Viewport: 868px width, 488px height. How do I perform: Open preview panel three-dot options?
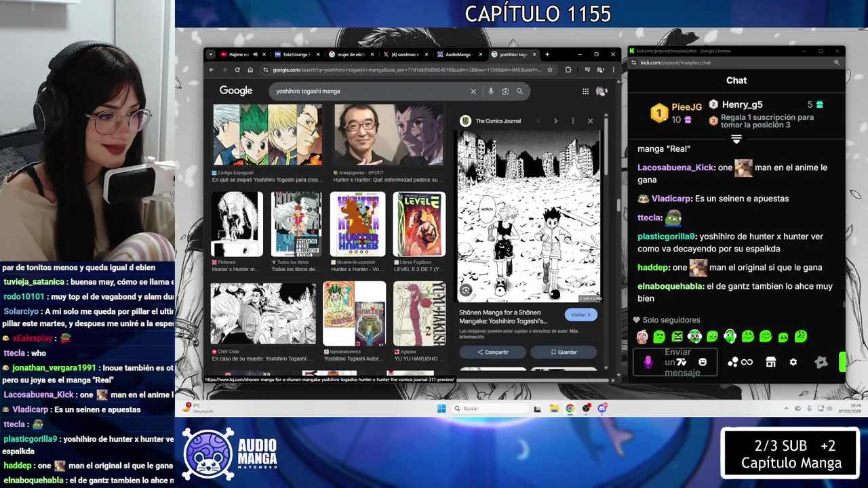(573, 121)
